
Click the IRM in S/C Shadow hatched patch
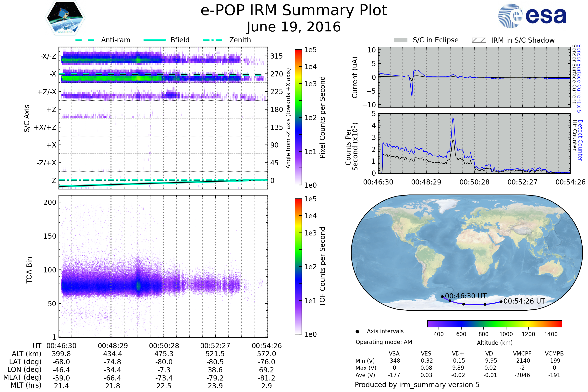[479, 40]
